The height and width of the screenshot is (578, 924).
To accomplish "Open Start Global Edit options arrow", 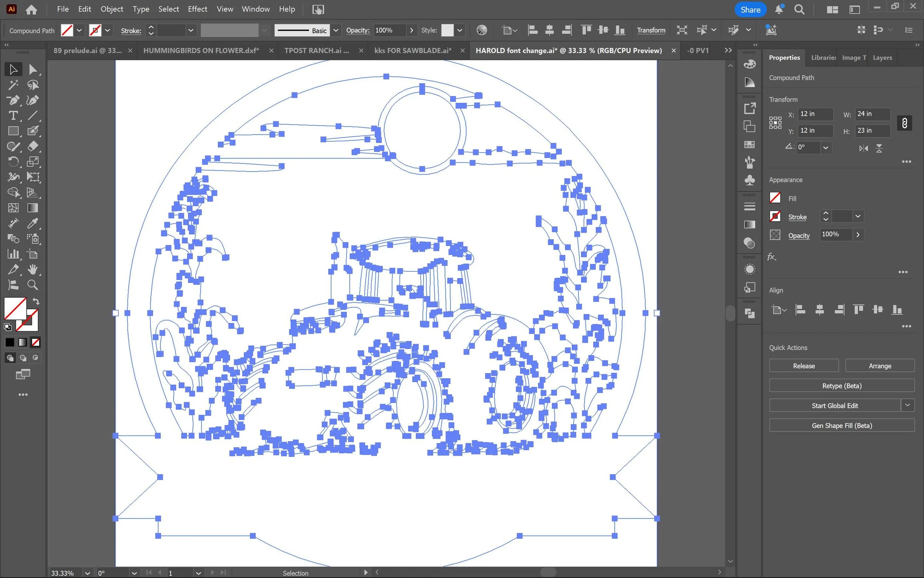I will (908, 405).
